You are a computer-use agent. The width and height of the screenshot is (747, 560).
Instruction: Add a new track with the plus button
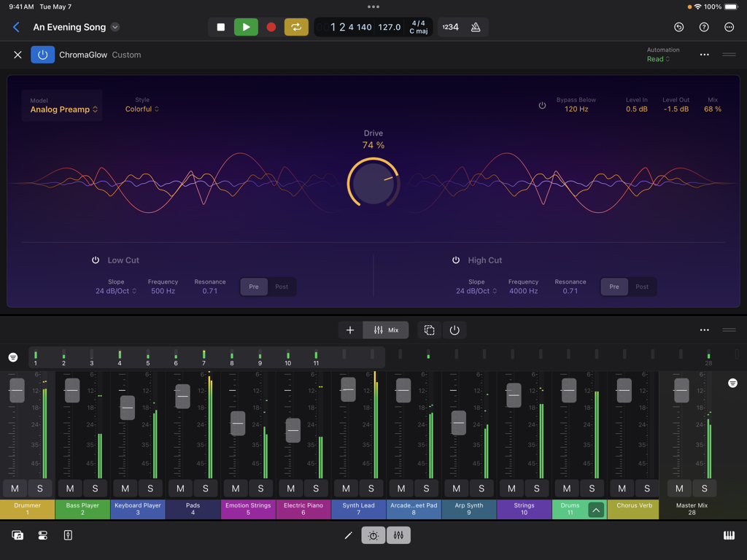pos(349,330)
